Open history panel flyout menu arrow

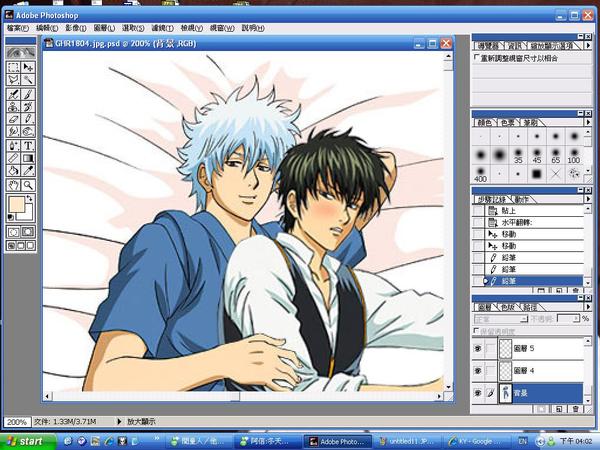(588, 199)
